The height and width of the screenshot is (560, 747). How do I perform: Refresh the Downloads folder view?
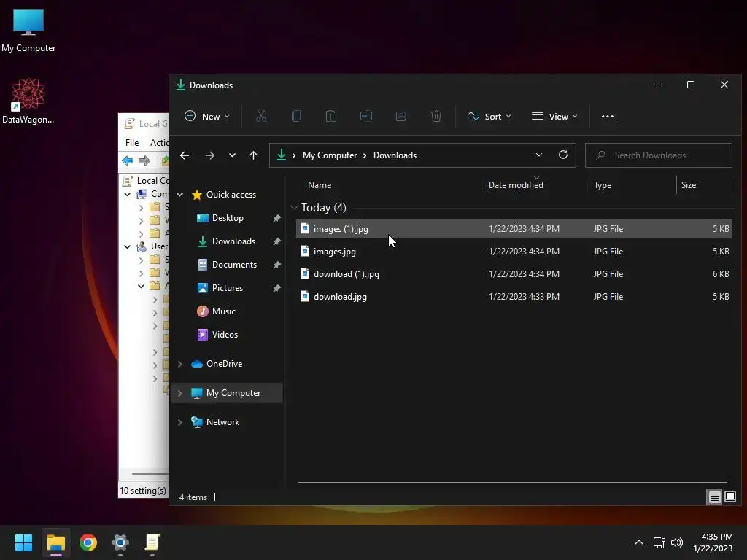pyautogui.click(x=562, y=155)
